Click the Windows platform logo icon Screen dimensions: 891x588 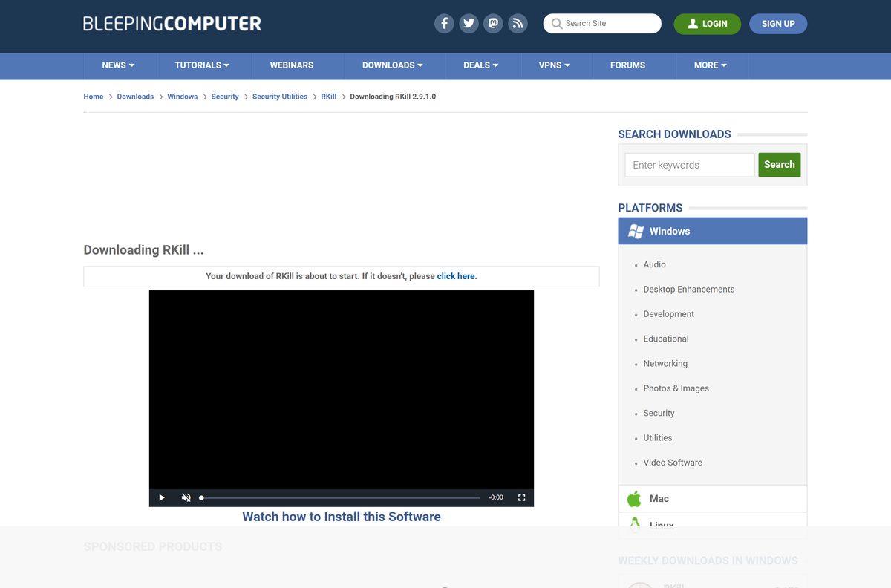click(x=636, y=231)
